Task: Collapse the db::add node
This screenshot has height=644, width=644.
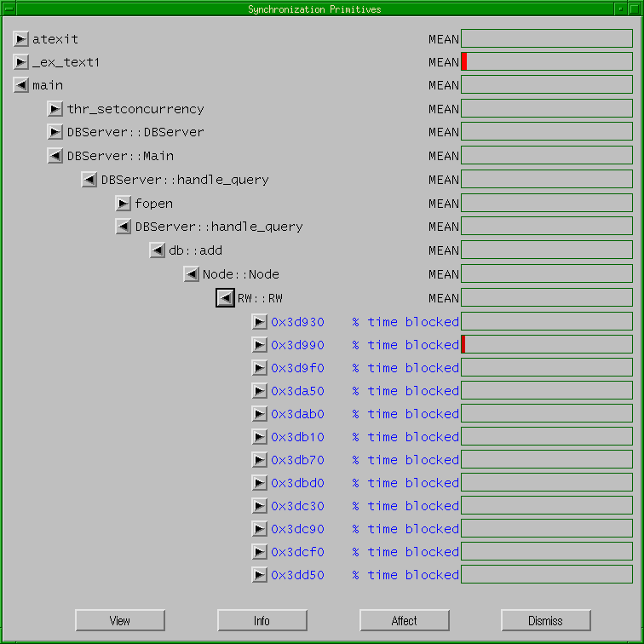Action: coord(158,250)
